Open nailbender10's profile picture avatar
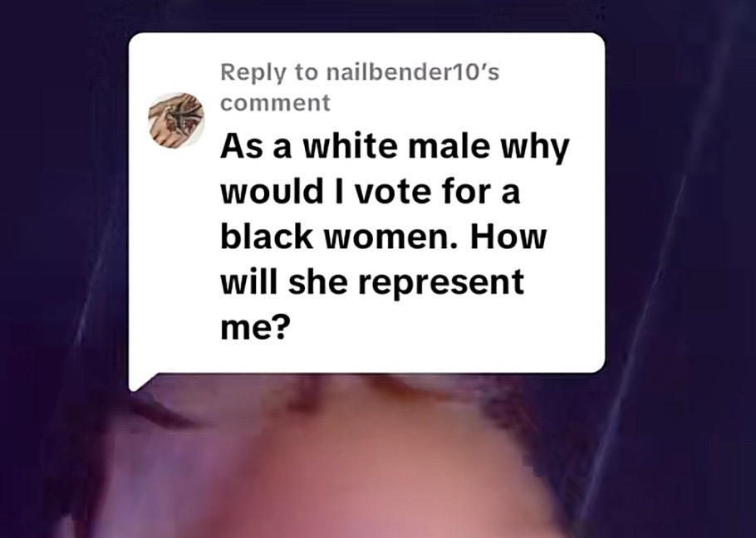Viewport: 756px width, 538px height. pos(176,120)
